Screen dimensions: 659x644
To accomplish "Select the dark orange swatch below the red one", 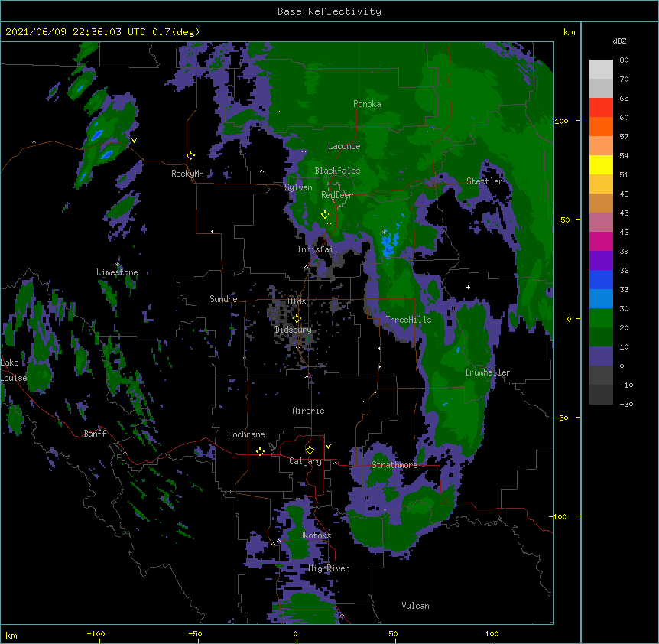I will 601,126.
